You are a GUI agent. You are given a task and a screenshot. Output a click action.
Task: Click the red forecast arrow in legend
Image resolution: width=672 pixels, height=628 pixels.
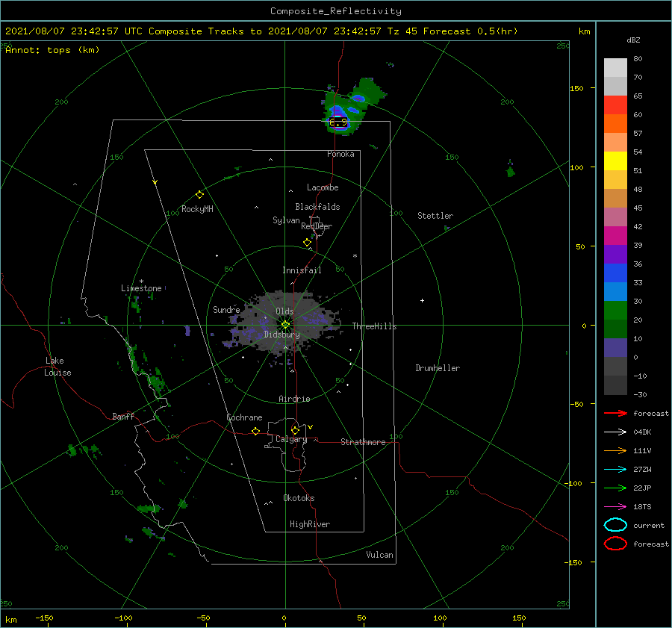615,413
